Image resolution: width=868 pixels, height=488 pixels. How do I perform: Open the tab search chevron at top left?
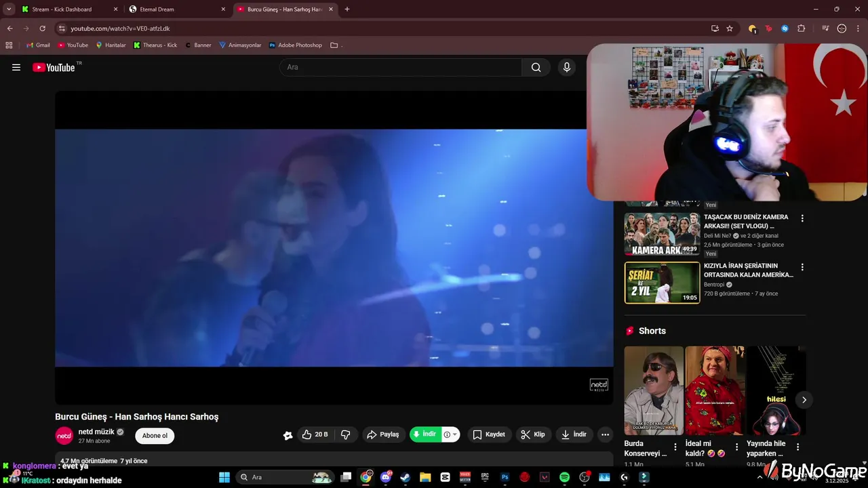9,9
